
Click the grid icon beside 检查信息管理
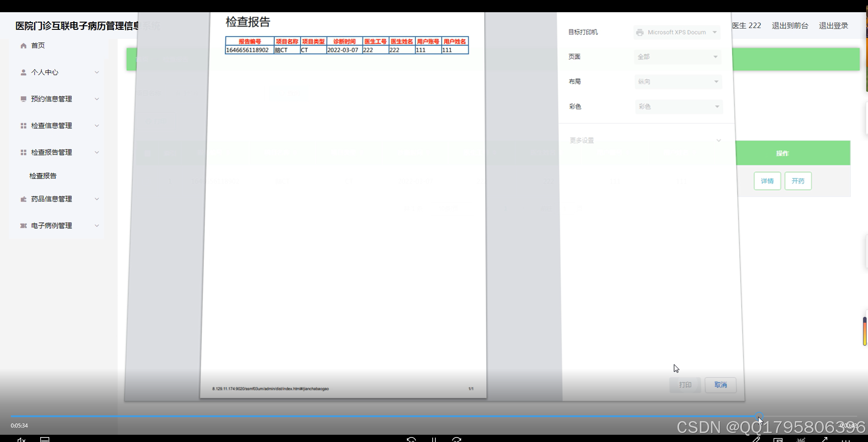(x=24, y=126)
